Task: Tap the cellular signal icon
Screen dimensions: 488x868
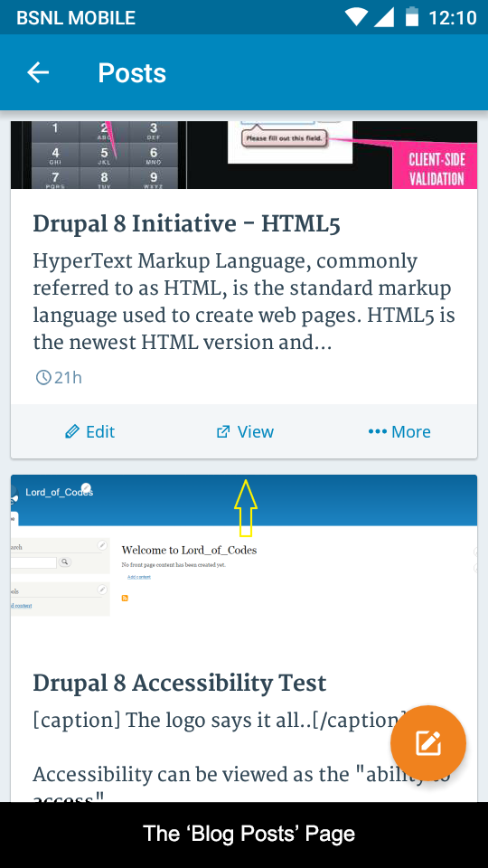Action: coord(384,17)
